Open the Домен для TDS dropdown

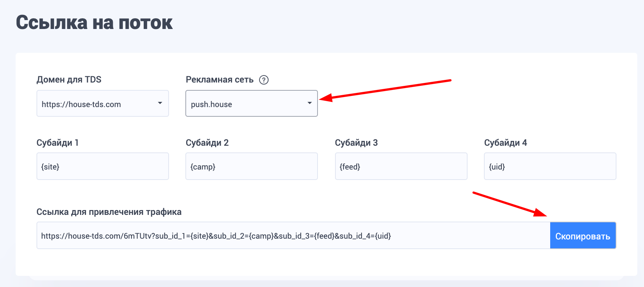tap(103, 103)
